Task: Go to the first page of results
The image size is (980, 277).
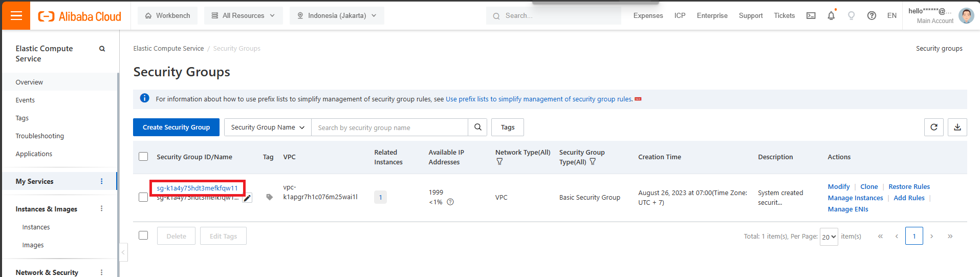Action: (x=880, y=236)
